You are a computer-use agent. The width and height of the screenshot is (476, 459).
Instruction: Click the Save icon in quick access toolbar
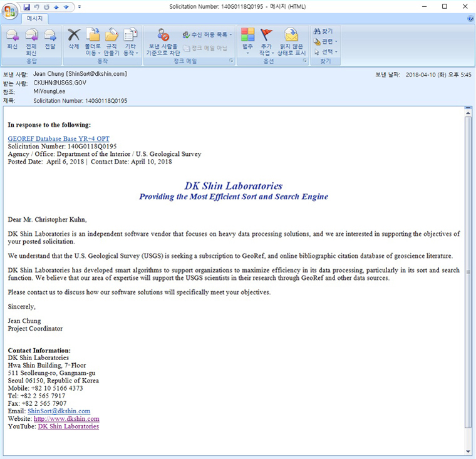click(27, 6)
